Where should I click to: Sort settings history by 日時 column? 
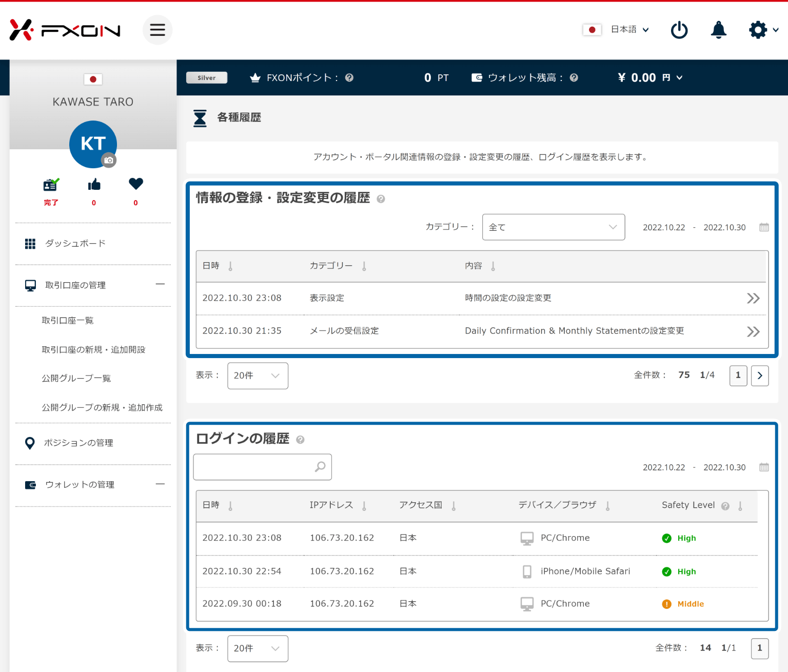point(230,266)
